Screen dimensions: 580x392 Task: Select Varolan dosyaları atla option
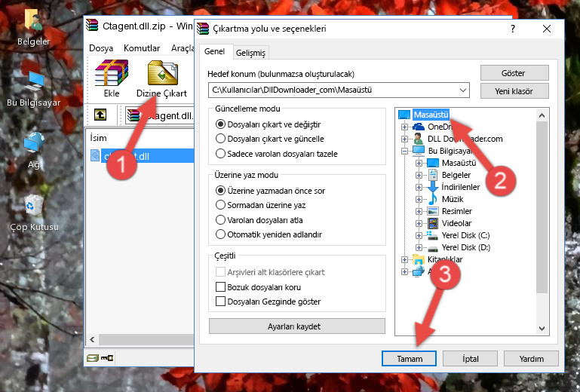(220, 219)
